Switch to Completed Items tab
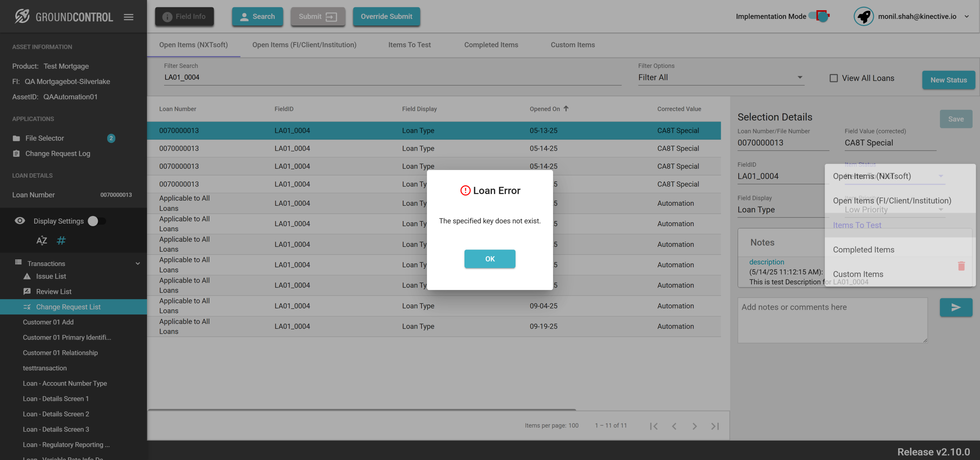The image size is (980, 460). pyautogui.click(x=491, y=45)
